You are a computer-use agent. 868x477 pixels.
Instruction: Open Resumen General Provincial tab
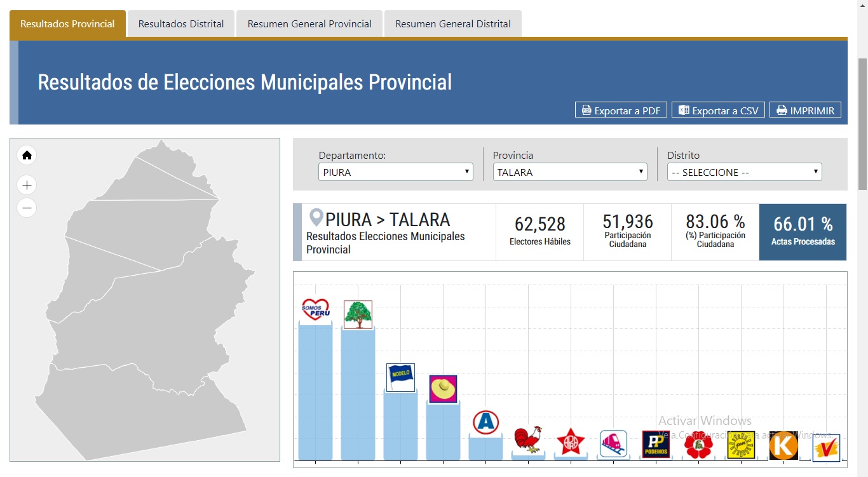coord(309,24)
